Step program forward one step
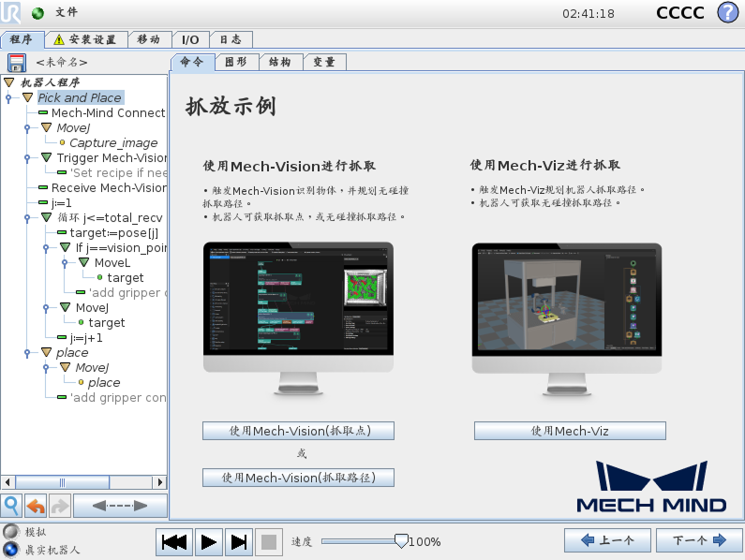The width and height of the screenshot is (745, 560). (x=239, y=542)
